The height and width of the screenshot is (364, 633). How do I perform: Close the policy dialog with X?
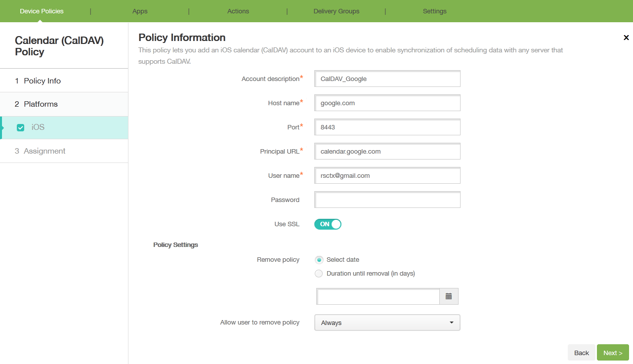click(626, 38)
